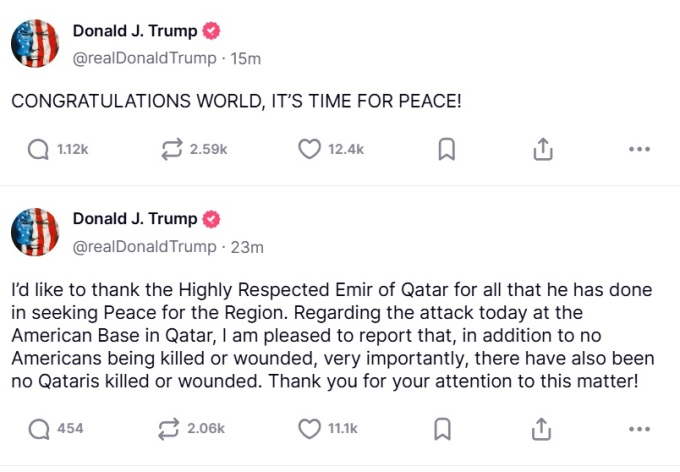Image resolution: width=680 pixels, height=472 pixels.
Task: Reply to the Emir of Qatar post
Action: tap(39, 429)
